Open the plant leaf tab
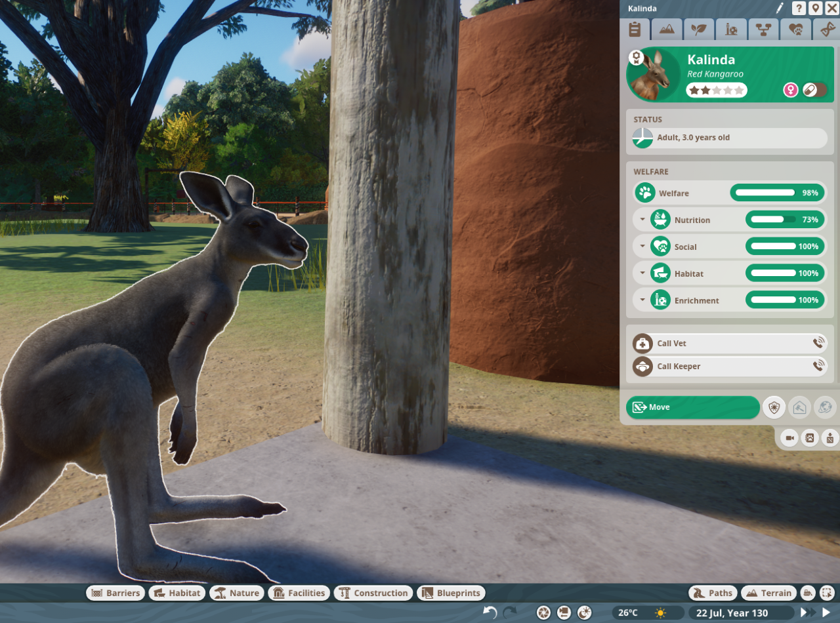 (699, 30)
